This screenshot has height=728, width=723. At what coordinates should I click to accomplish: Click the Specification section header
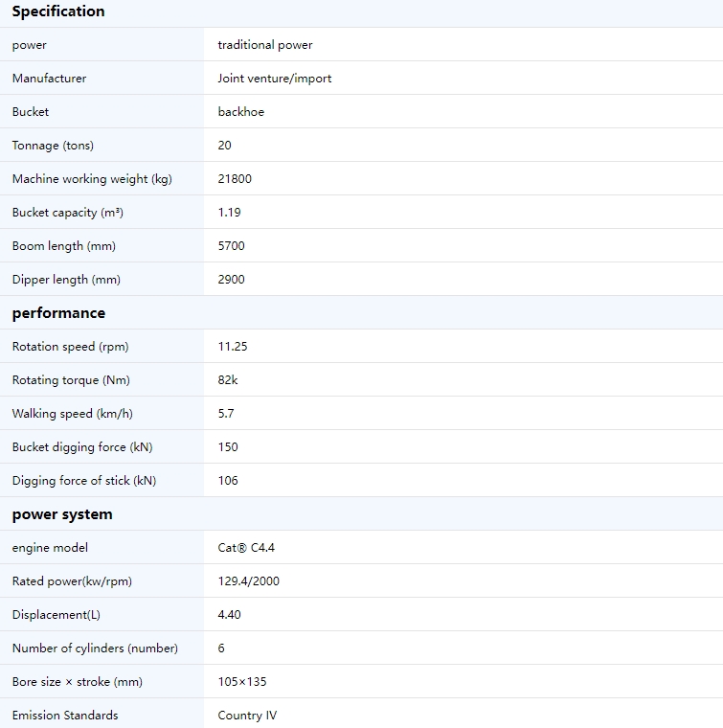(x=58, y=11)
